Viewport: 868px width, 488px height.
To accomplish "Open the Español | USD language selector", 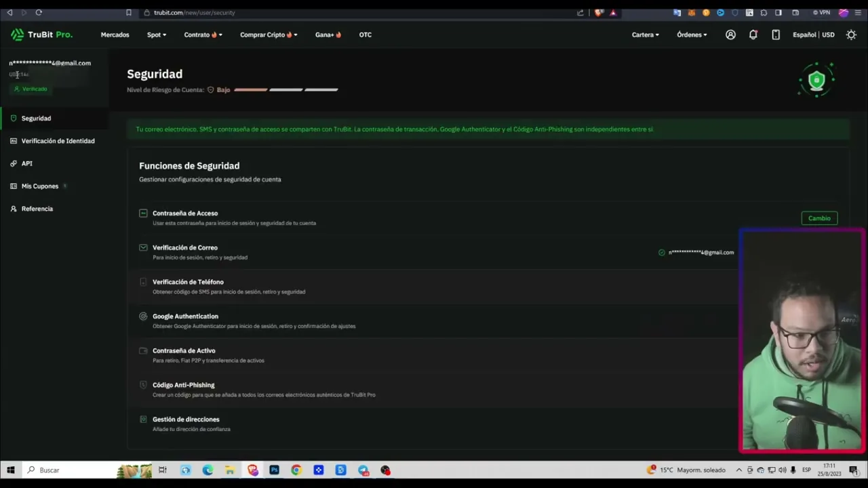I will [814, 35].
